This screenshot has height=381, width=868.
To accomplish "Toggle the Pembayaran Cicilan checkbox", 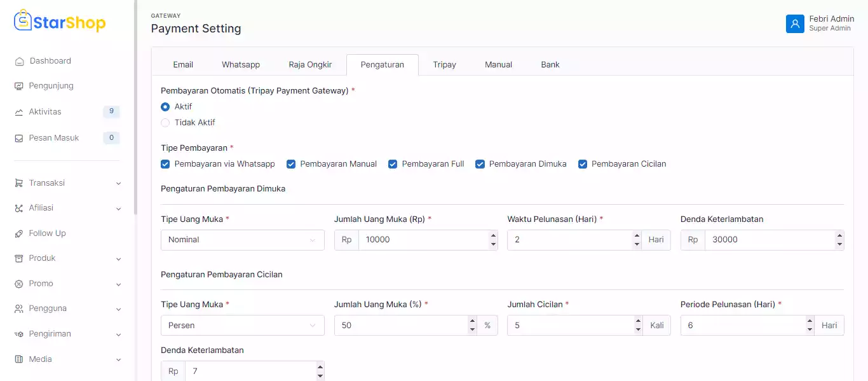I will [582, 164].
